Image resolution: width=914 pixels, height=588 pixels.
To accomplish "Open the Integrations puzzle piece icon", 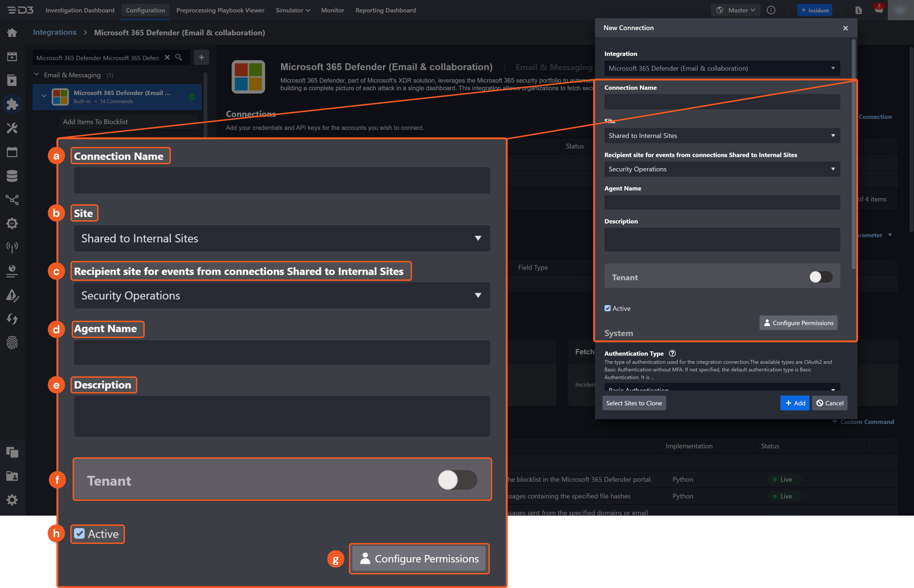I will [12, 104].
